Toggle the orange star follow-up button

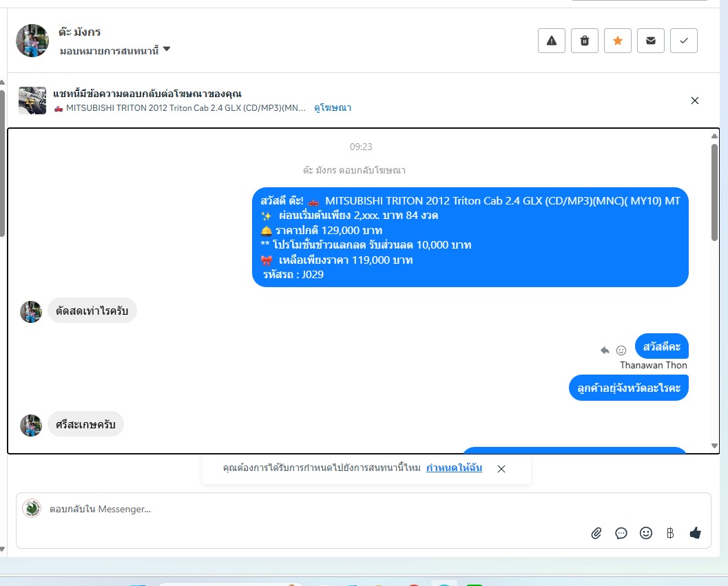pos(618,41)
